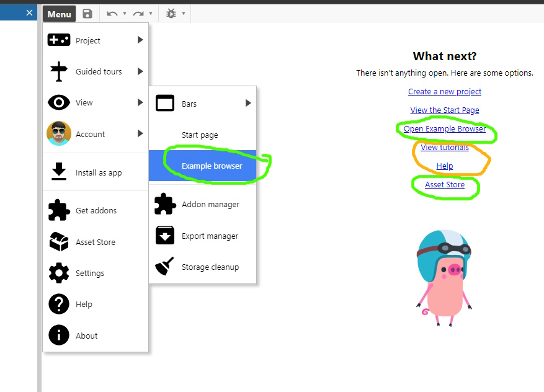Screen dimensions: 544x392
Task: Follow the Help link under What next
Action: coord(444,166)
